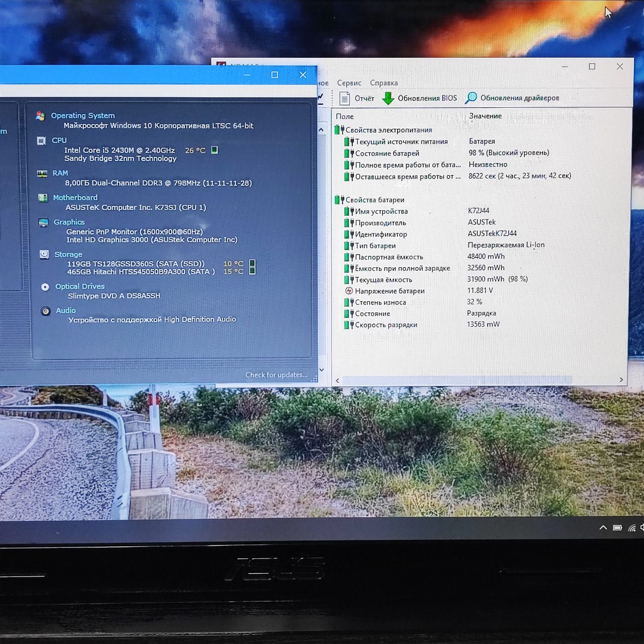Screen dimensions: 644x644
Task: Click the Speccy scrollbar down arrow
Action: pos(321,370)
